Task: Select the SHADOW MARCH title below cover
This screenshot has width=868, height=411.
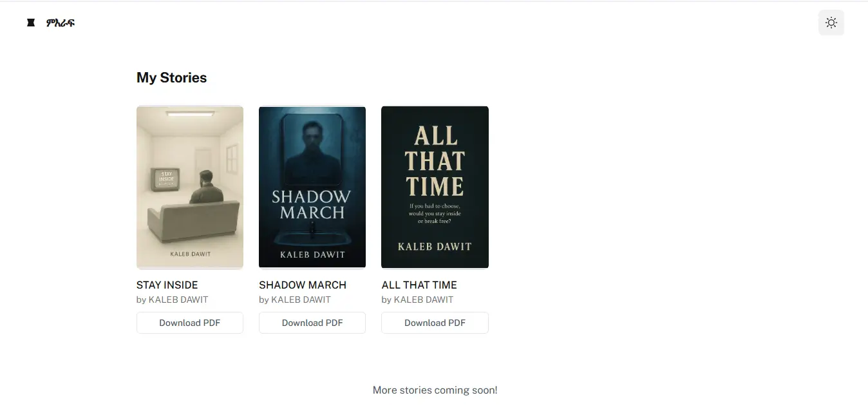Action: point(303,285)
